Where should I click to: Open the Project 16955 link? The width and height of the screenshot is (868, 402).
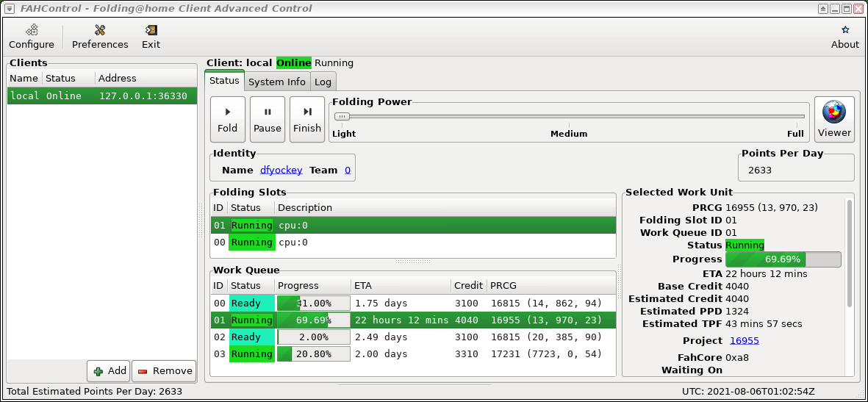(x=745, y=340)
